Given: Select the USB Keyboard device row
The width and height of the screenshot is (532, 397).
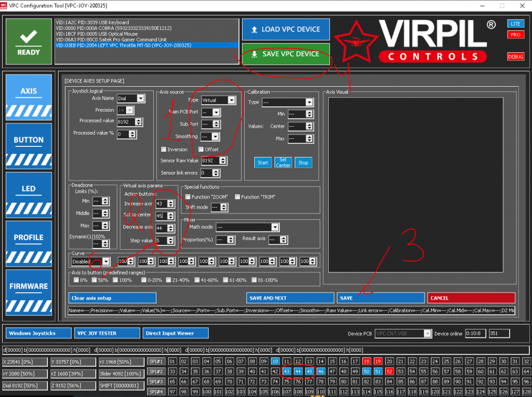Looking at the screenshot, I should pos(147,22).
